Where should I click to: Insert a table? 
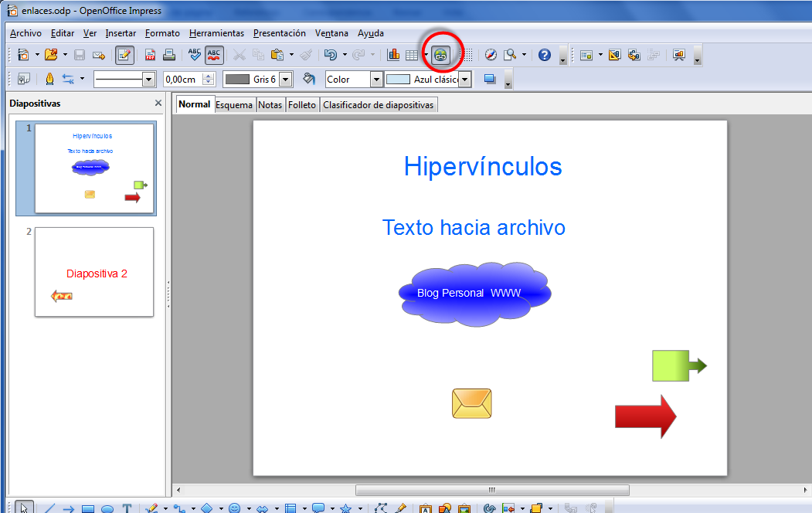click(412, 55)
